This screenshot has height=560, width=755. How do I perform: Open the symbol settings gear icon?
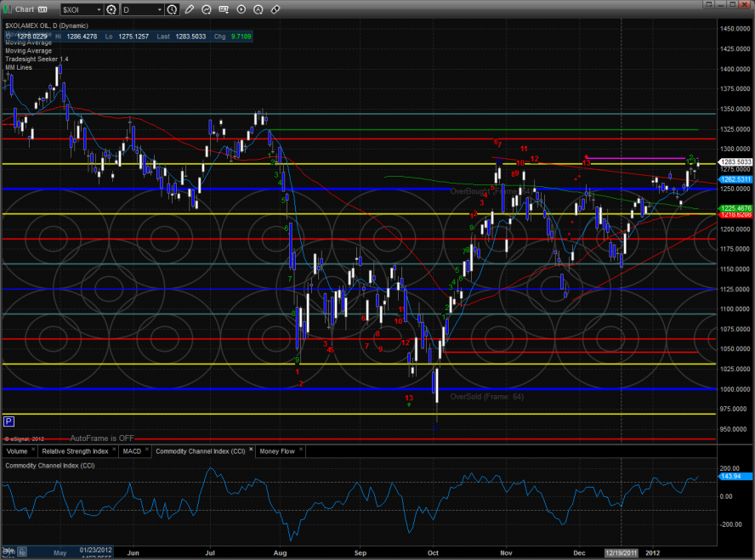(x=111, y=9)
